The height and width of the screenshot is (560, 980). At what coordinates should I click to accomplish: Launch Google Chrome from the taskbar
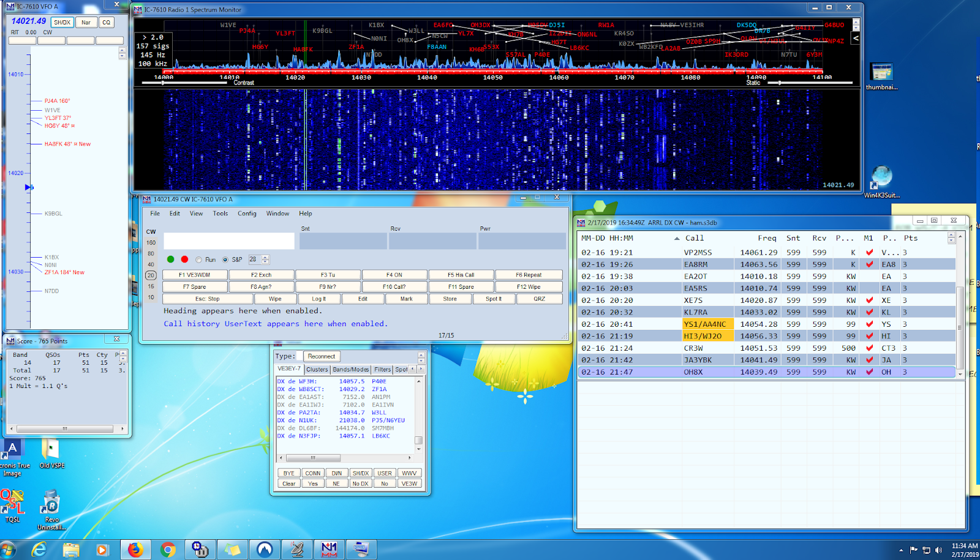[168, 550]
